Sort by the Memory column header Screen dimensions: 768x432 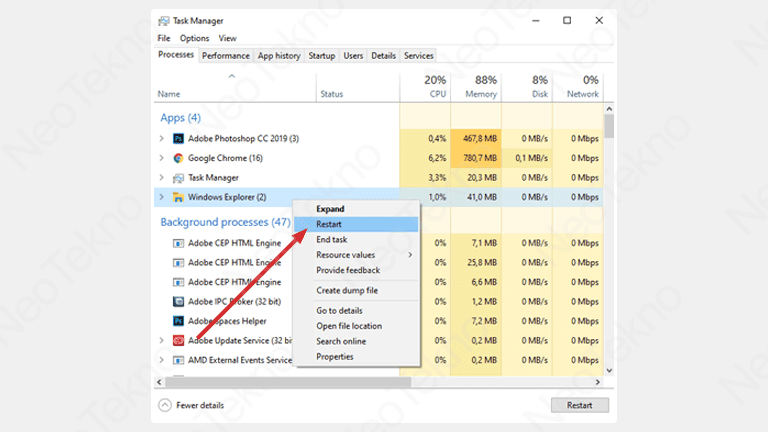pyautogui.click(x=476, y=87)
